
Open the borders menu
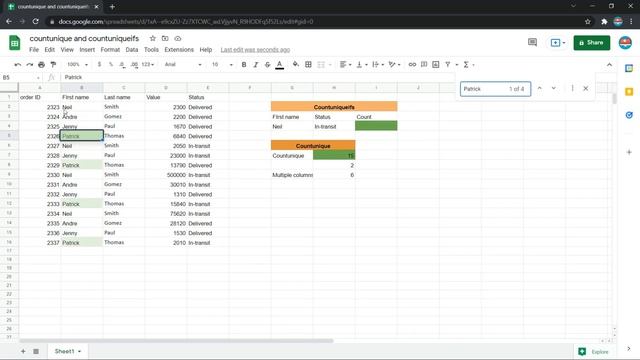[308, 64]
